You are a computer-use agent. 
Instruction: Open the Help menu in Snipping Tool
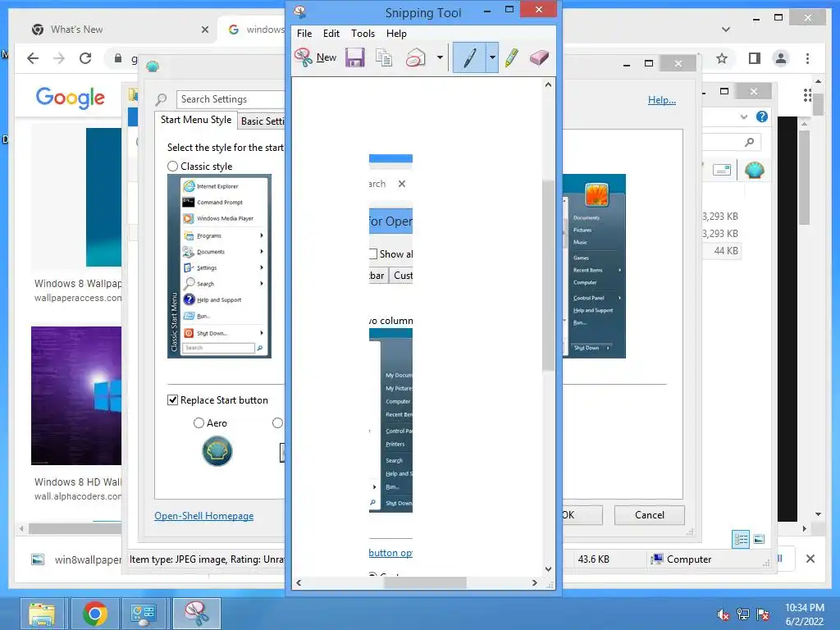coord(396,33)
